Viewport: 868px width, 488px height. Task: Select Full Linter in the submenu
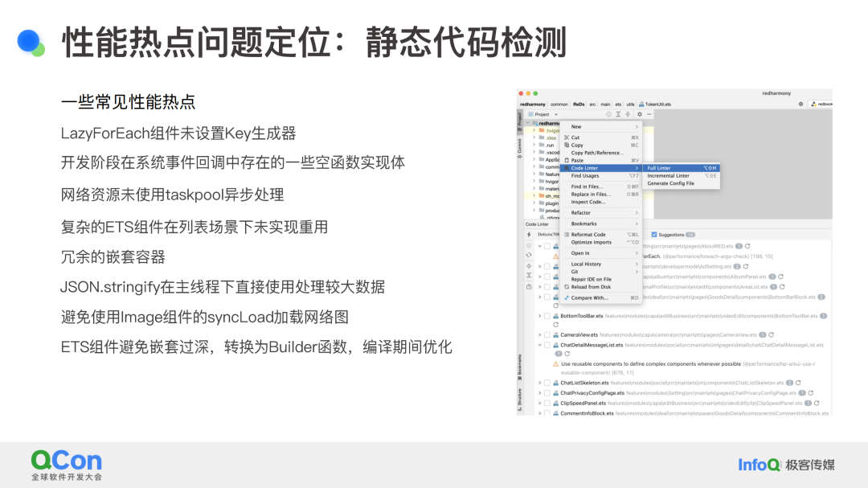(682, 168)
